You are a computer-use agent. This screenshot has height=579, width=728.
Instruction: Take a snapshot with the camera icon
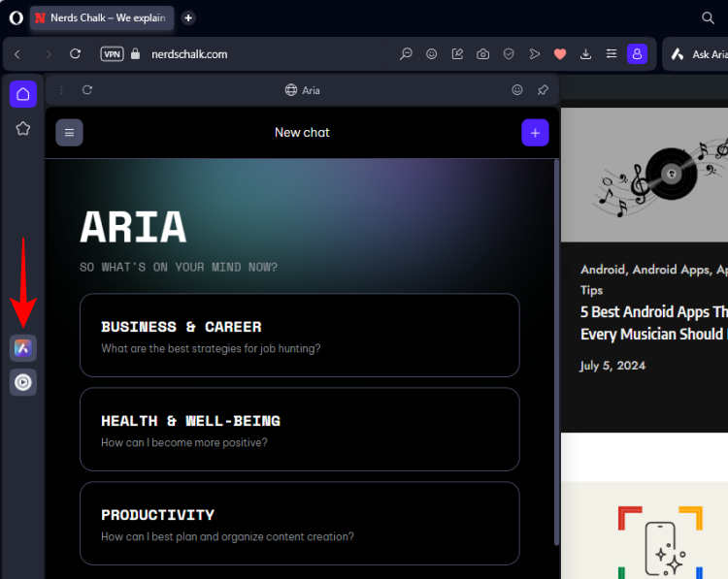pyautogui.click(x=483, y=54)
